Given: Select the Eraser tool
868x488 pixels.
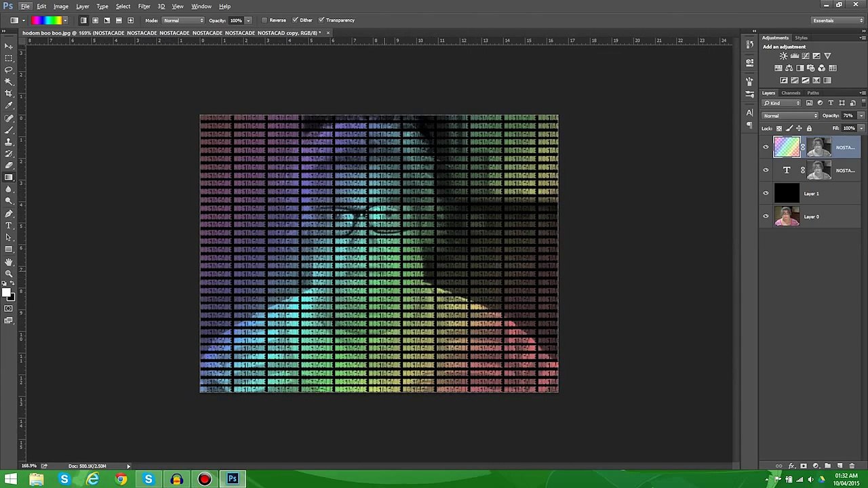Looking at the screenshot, I should [x=9, y=165].
